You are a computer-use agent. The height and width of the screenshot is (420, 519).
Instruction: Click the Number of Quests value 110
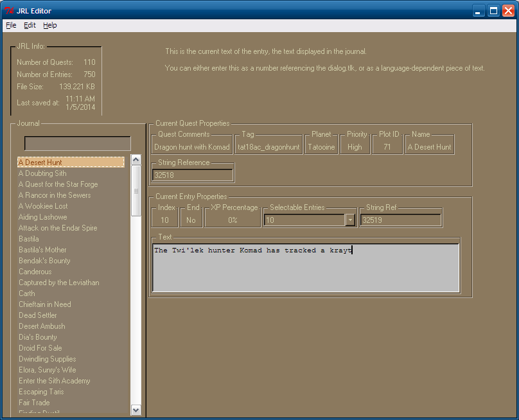tap(89, 62)
